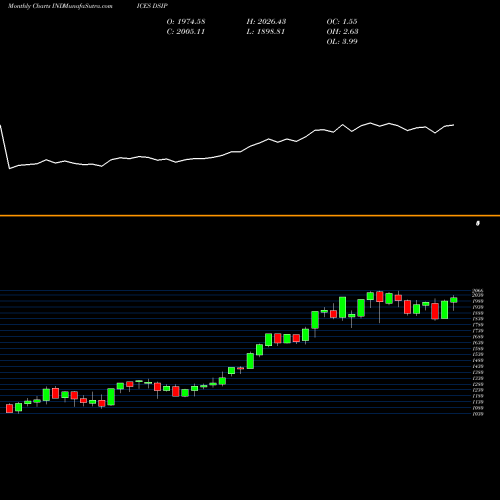This screenshot has height=500, width=500.
Task: Click the leftmost red candlestick
Action: click(9, 408)
